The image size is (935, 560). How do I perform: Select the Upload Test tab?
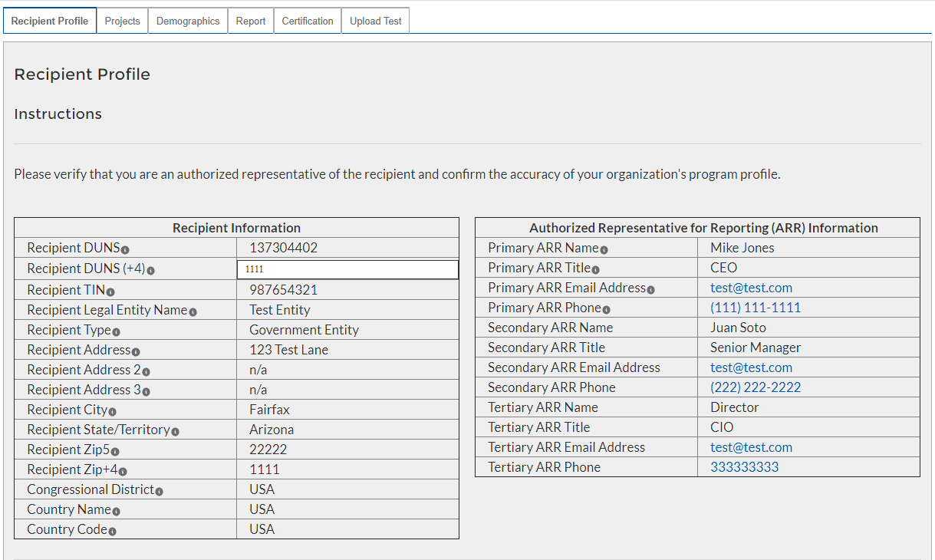click(376, 21)
